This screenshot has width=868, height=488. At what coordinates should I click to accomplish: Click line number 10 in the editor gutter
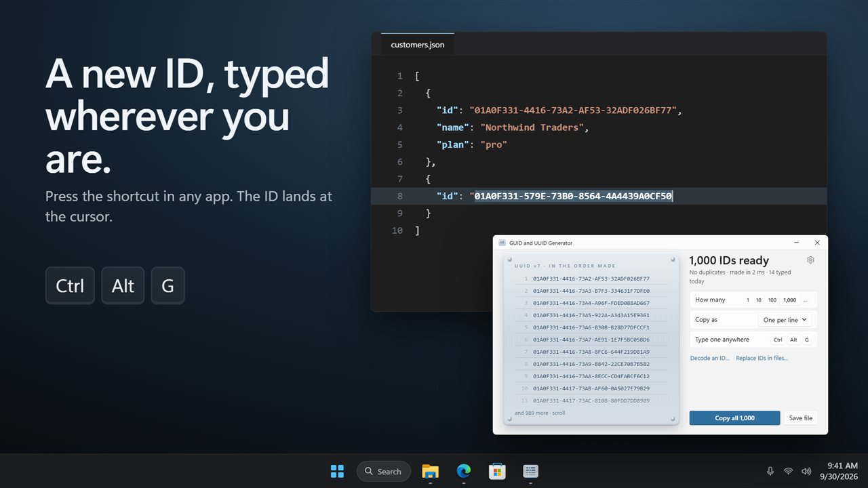click(397, 230)
